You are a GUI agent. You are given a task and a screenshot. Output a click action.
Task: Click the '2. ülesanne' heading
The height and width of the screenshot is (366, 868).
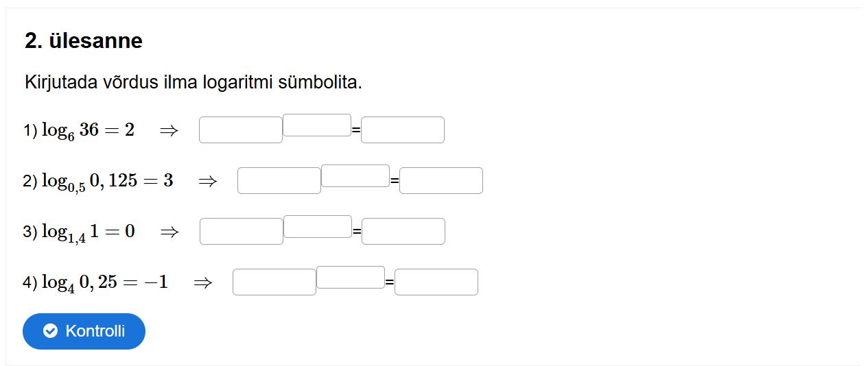[x=84, y=41]
